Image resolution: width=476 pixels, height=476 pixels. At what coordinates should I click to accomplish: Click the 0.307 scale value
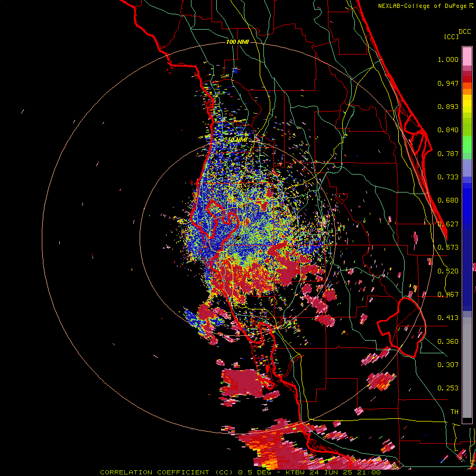point(448,365)
